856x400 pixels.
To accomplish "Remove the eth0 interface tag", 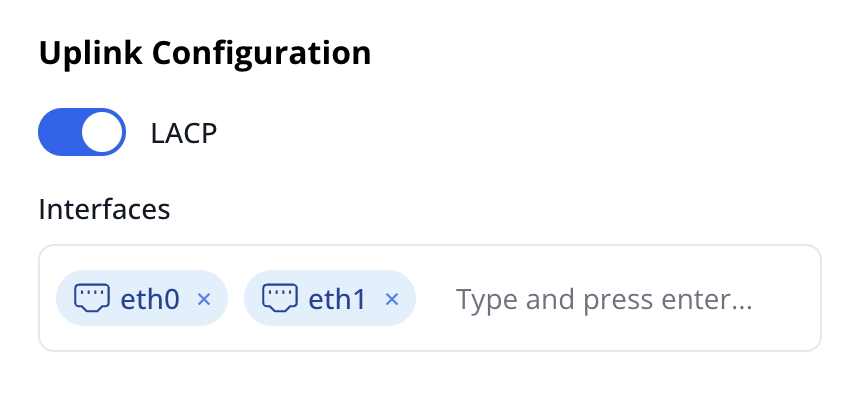I will coord(204,299).
